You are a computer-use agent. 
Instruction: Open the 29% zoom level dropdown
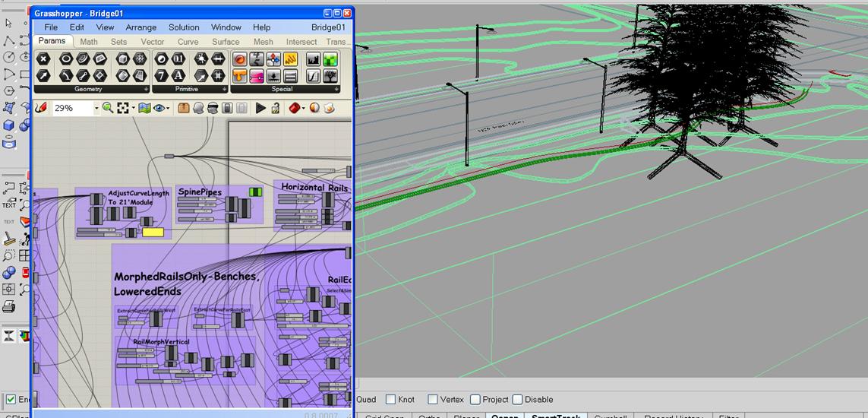[x=96, y=109]
